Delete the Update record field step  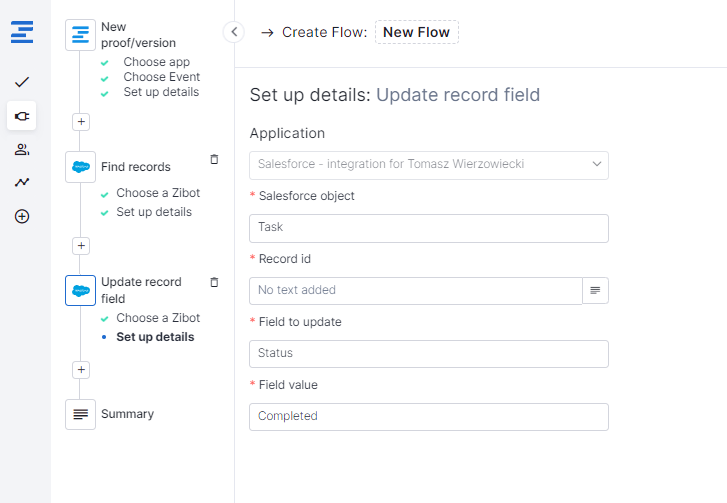tap(214, 282)
